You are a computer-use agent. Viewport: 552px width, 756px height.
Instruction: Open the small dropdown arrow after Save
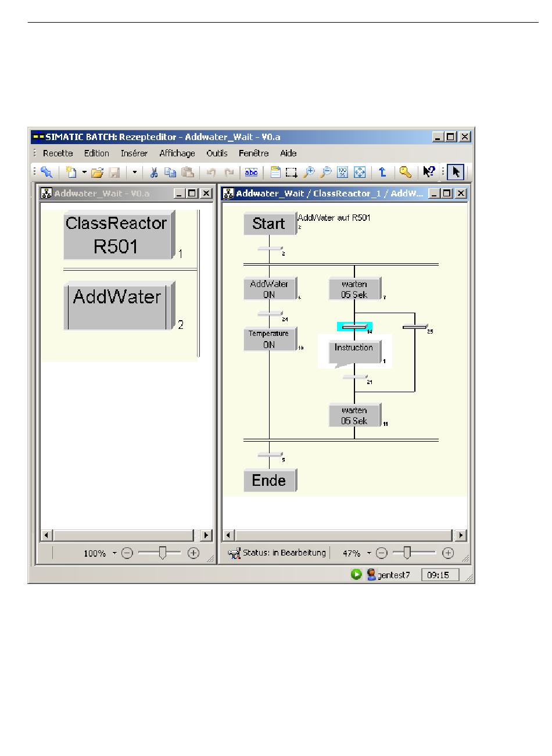tap(134, 172)
